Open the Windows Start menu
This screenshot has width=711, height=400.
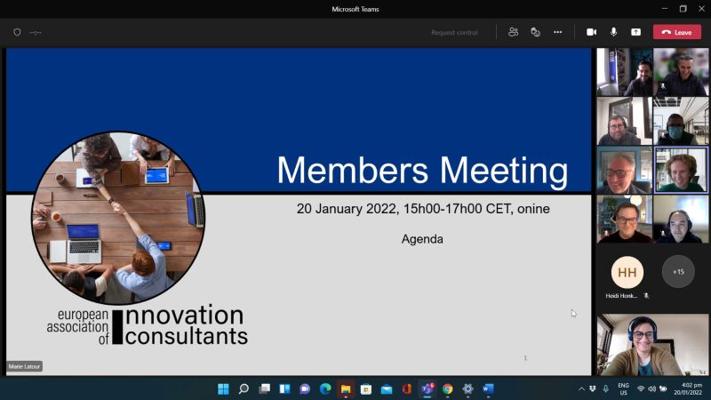(x=223, y=389)
